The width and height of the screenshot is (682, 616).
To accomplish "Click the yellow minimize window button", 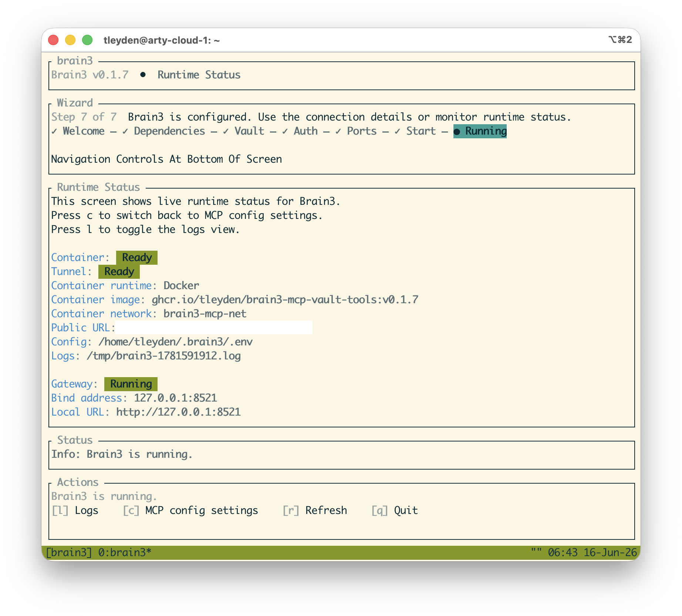I will (x=70, y=40).
